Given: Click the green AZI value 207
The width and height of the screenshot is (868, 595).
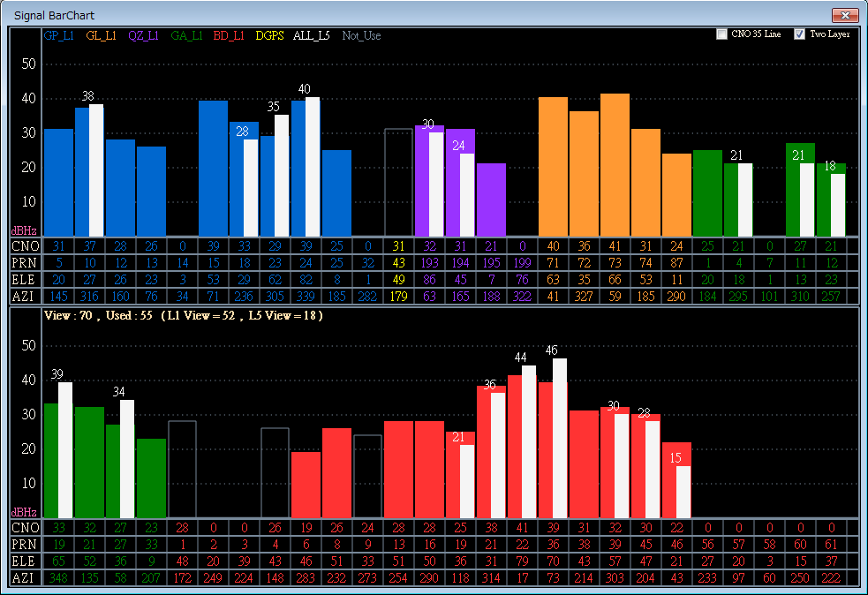Looking at the screenshot, I should [151, 578].
